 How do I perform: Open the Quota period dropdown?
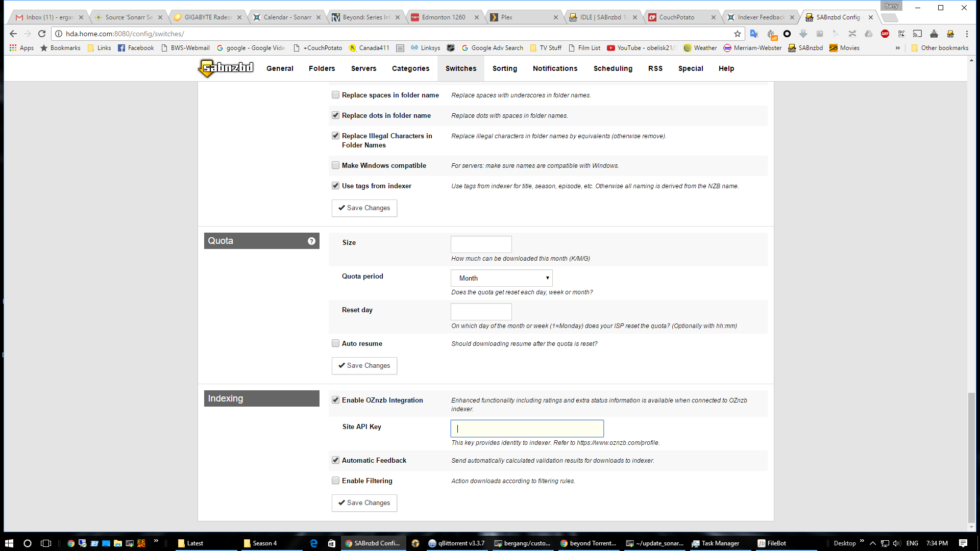tap(501, 278)
